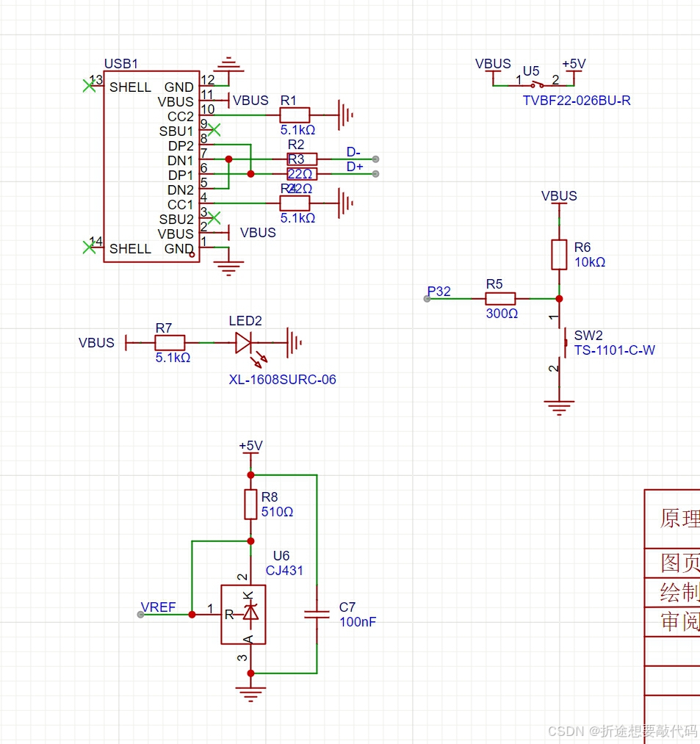Image resolution: width=700 pixels, height=744 pixels.
Task: Select the 5.1kΩ value under R1
Action: (x=297, y=130)
